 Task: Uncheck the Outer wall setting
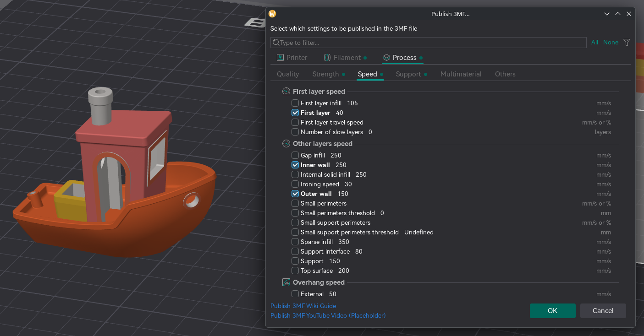point(295,194)
